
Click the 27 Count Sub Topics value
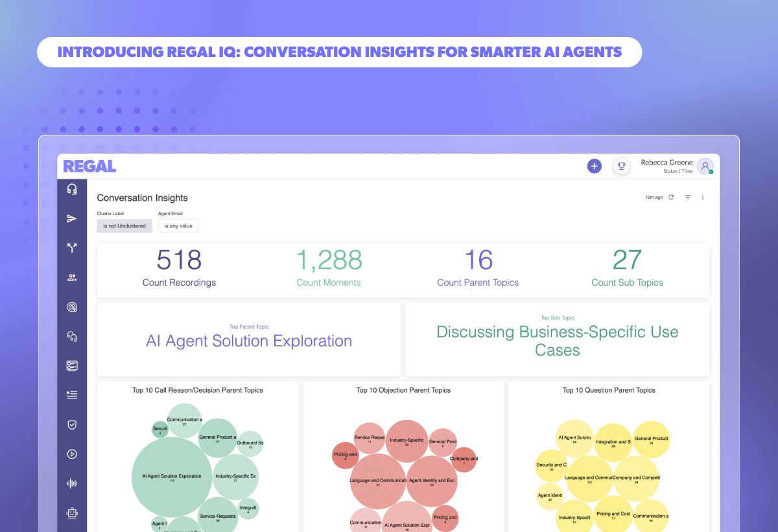627,260
